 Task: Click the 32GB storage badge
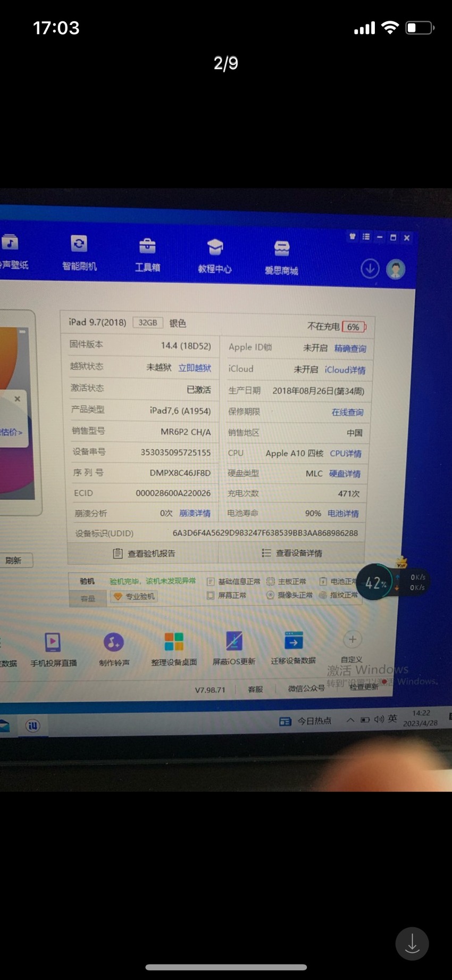tap(148, 323)
